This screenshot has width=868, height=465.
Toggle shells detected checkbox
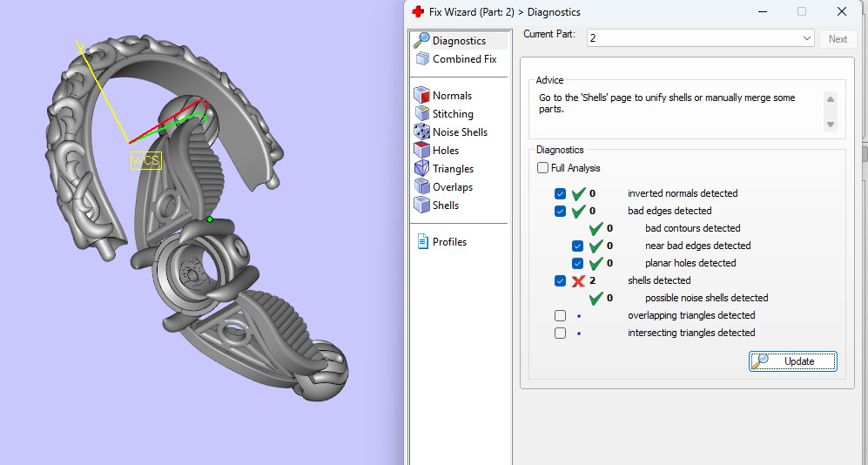click(560, 280)
